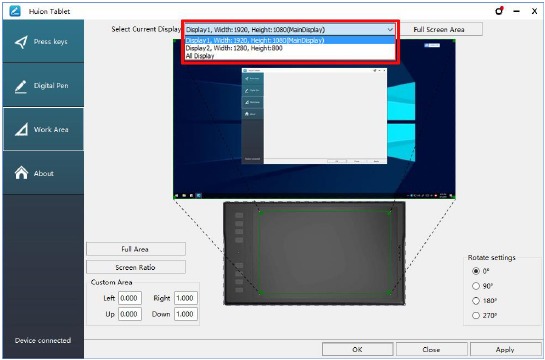
Task: Click the Custom Area label
Action: (x=112, y=282)
